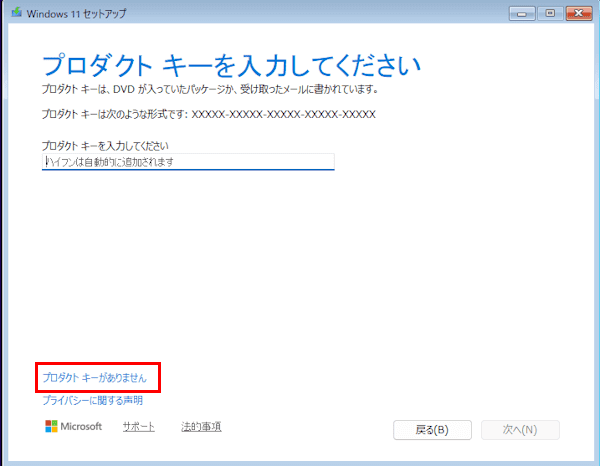Click the '戻る(B)' button

click(x=432, y=430)
